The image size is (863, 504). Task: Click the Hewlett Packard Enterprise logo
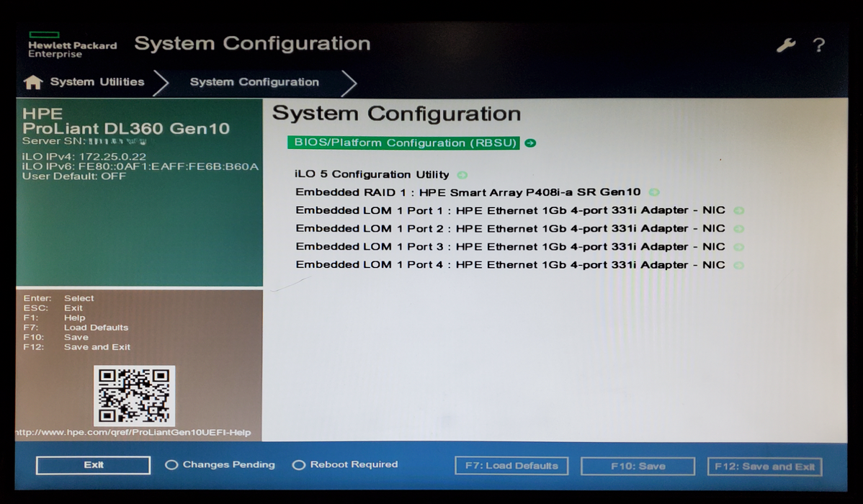pos(72,45)
